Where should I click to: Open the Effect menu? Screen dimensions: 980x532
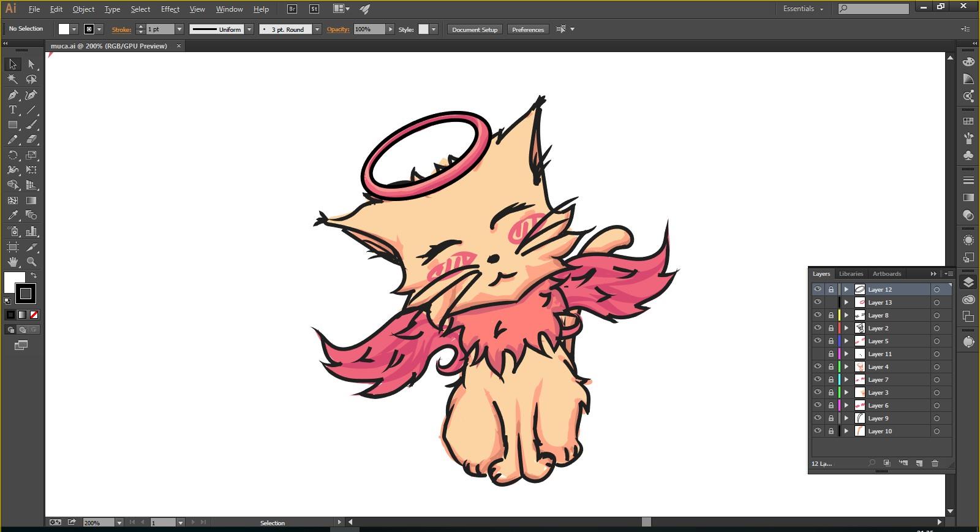click(170, 9)
